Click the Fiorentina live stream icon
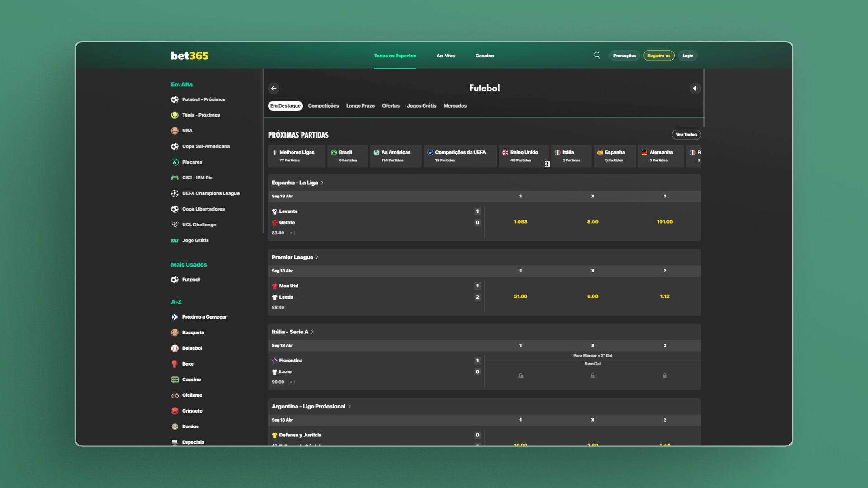The height and width of the screenshot is (488, 868). pos(291,382)
